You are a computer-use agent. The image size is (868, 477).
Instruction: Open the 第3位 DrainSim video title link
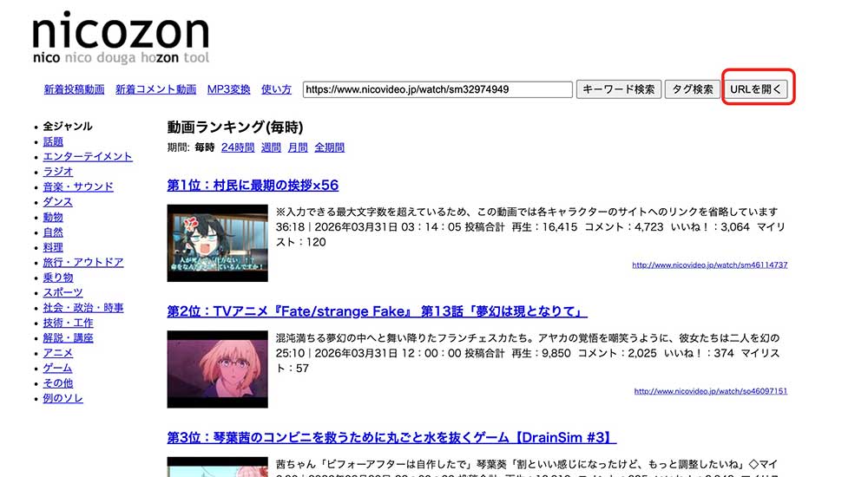(x=391, y=437)
